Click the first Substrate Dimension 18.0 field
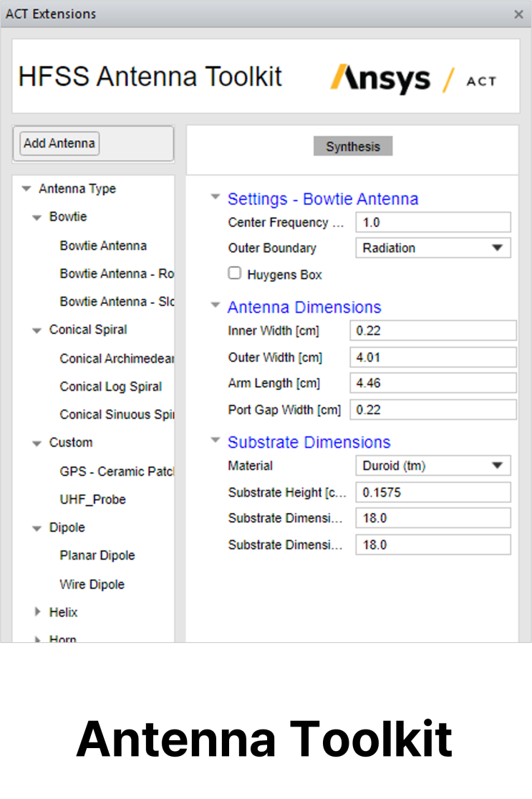This screenshot has width=532, height=799. tap(432, 517)
